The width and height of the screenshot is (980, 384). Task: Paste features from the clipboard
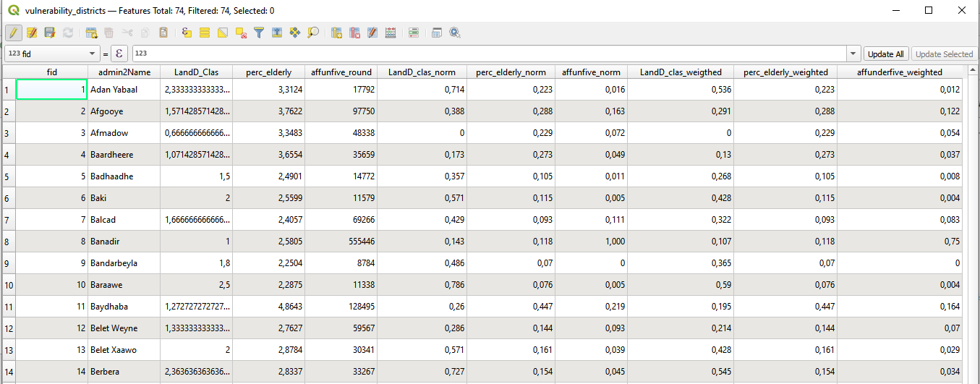pos(163,33)
